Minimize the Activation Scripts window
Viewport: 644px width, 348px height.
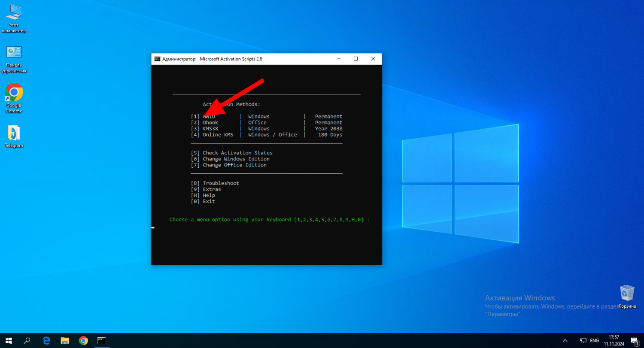[x=338, y=59]
